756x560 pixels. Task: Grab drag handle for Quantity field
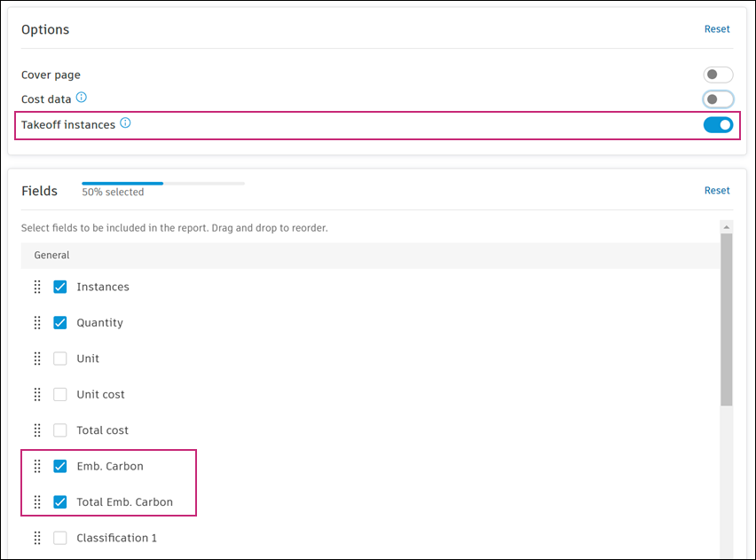37,322
